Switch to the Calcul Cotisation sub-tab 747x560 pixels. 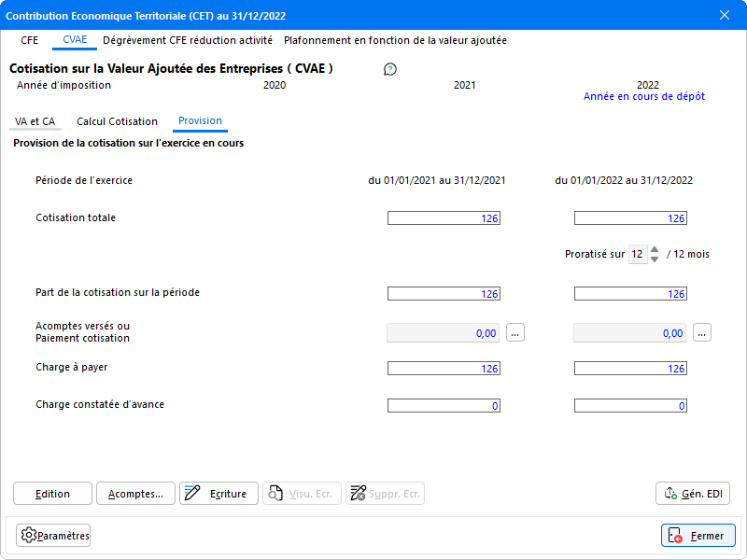coord(117,121)
